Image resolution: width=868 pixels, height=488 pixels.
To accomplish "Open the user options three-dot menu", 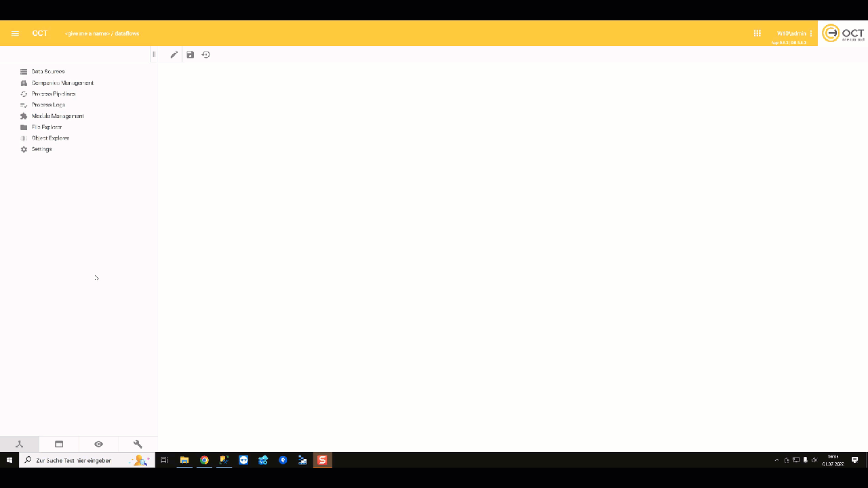I will tap(811, 33).
